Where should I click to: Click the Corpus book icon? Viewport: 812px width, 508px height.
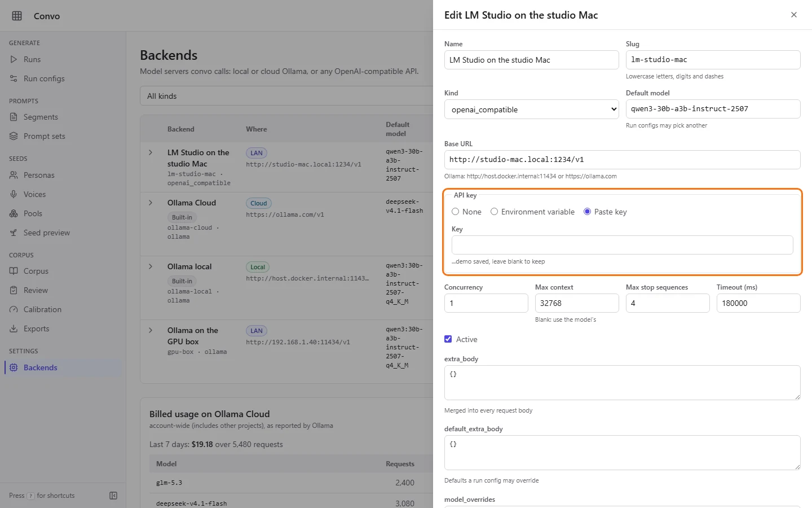coord(14,271)
